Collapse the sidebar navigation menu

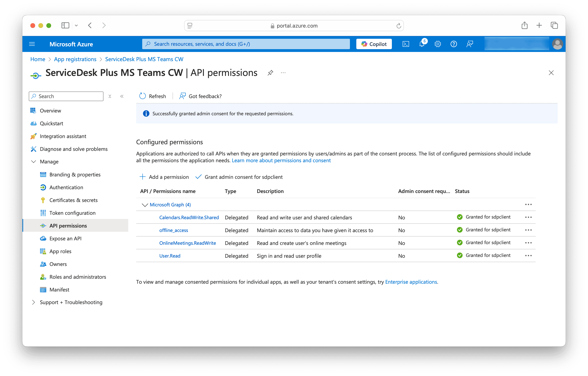click(x=122, y=96)
